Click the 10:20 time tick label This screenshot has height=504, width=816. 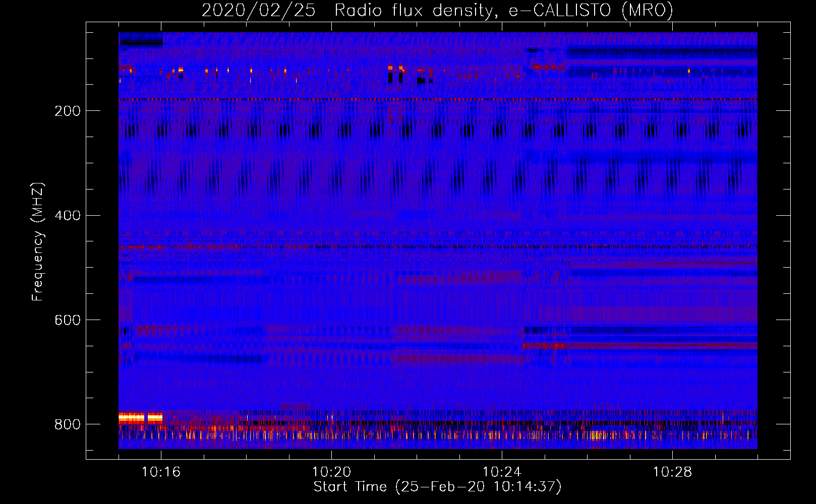tap(332, 472)
